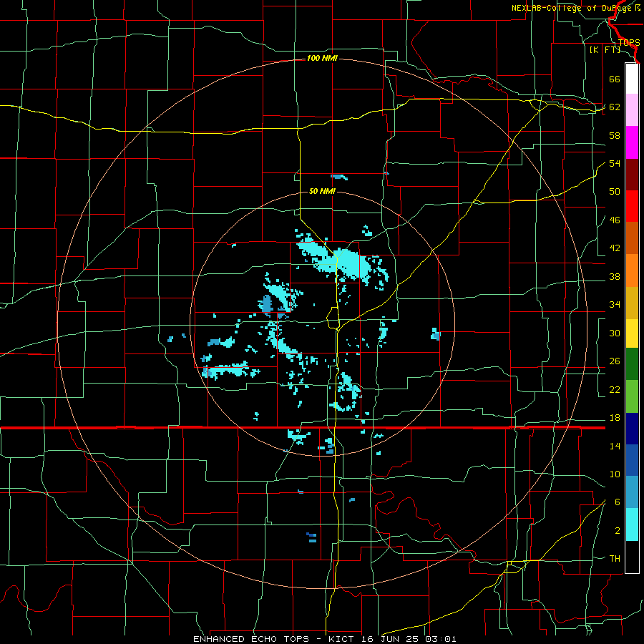The height and width of the screenshot is (644, 644).
Task: Click the legend value 62
Action: coord(615,107)
